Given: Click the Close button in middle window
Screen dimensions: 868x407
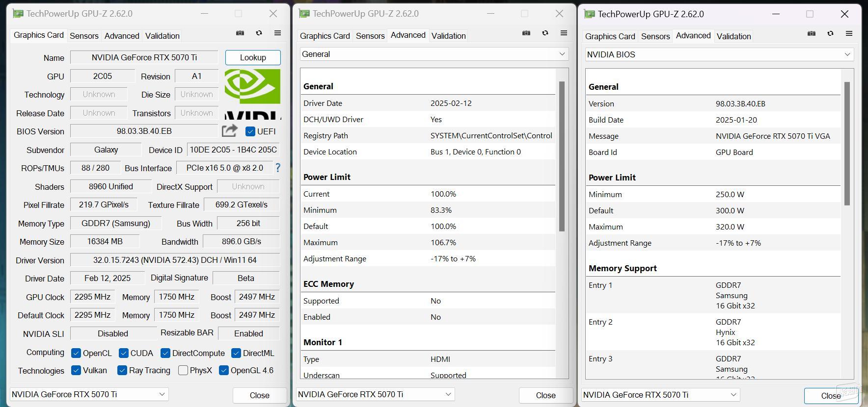Looking at the screenshot, I should coord(545,395).
